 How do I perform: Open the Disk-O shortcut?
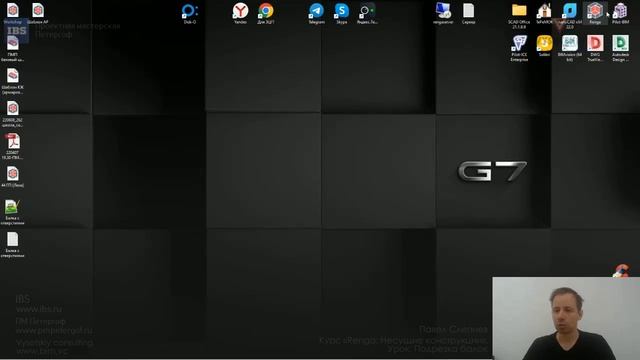pos(190,11)
